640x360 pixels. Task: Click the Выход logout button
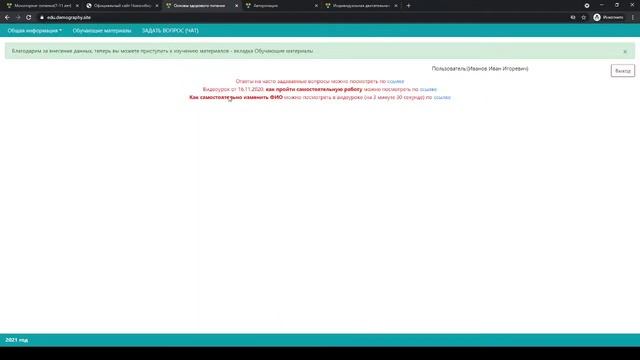tap(623, 71)
